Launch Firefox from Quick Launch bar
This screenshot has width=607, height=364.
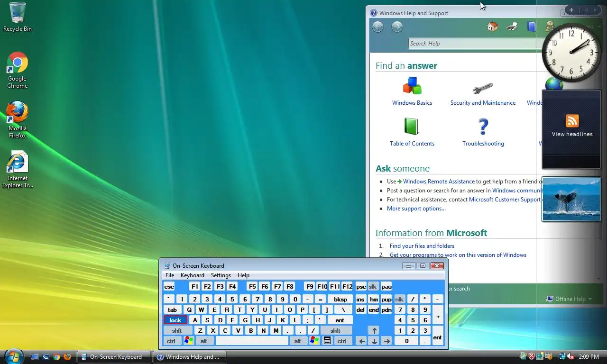[x=68, y=356]
